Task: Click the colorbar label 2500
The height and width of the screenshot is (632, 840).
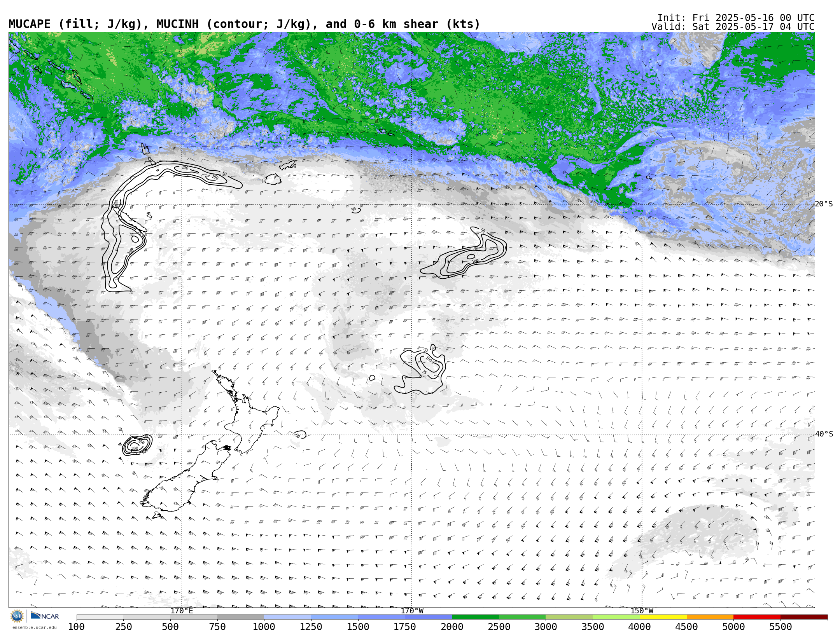Action: (x=499, y=627)
